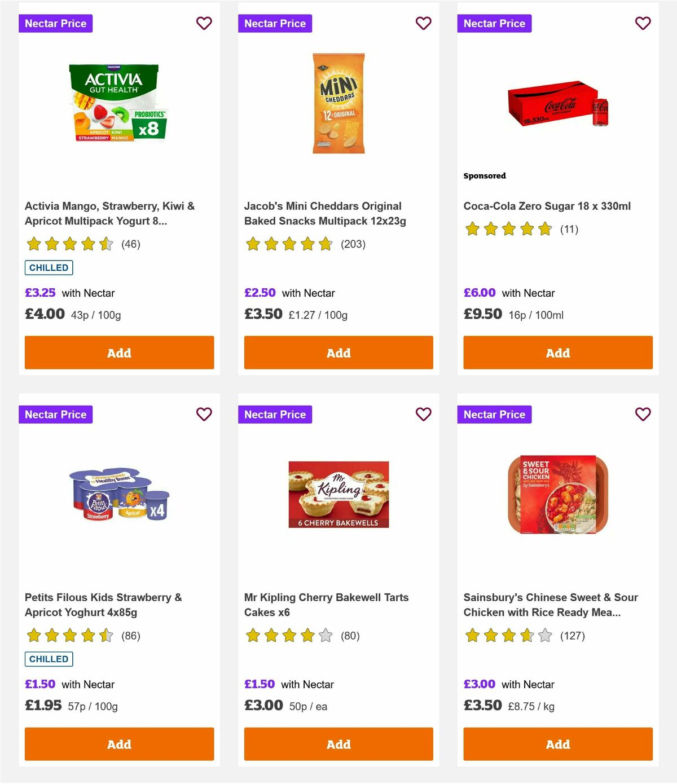677x784 pixels.
Task: Favourite the Coca-Cola Zero Sugar pack
Action: click(x=643, y=23)
